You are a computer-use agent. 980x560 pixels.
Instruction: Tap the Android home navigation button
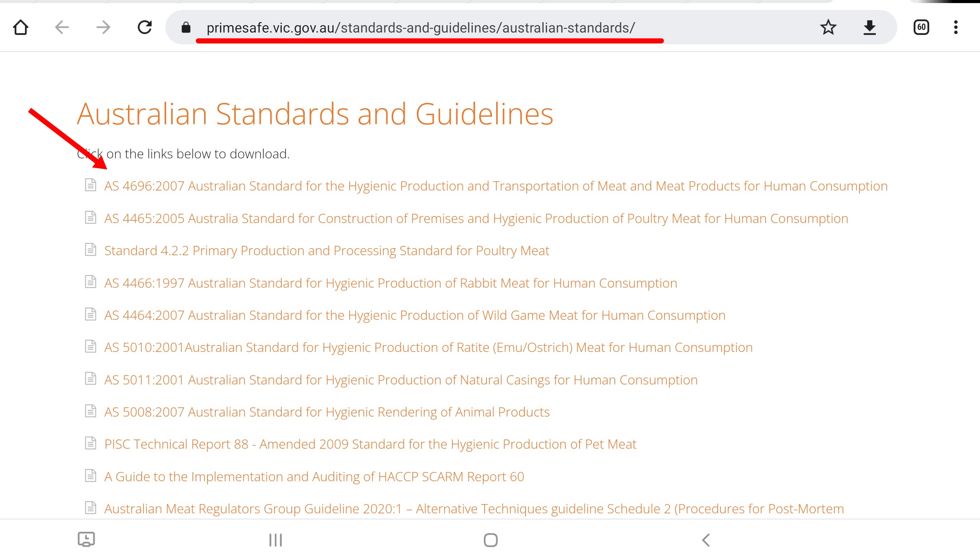pos(491,540)
